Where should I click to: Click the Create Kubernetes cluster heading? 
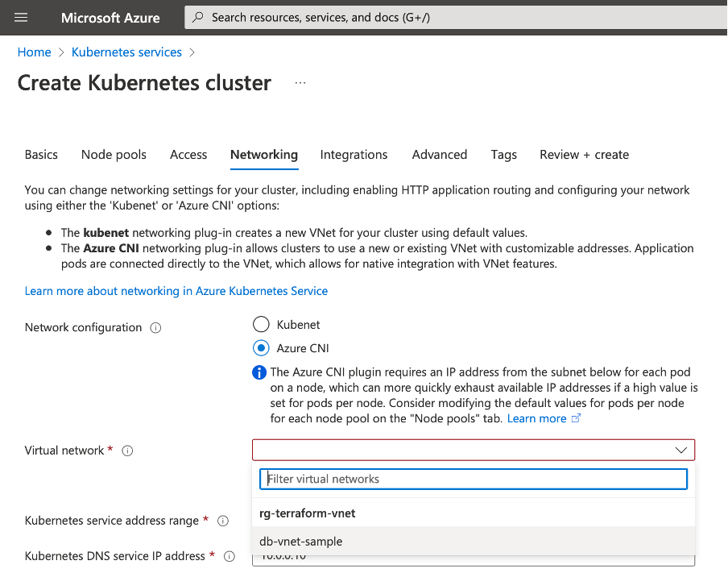(144, 83)
